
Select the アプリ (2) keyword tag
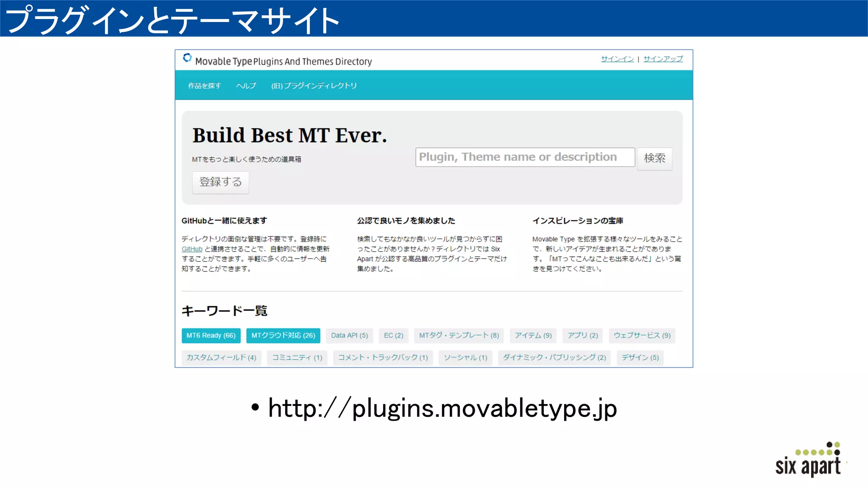tap(583, 335)
